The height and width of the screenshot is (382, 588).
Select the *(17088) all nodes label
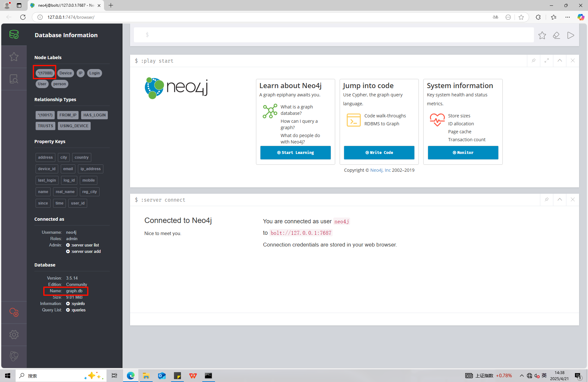tap(45, 73)
